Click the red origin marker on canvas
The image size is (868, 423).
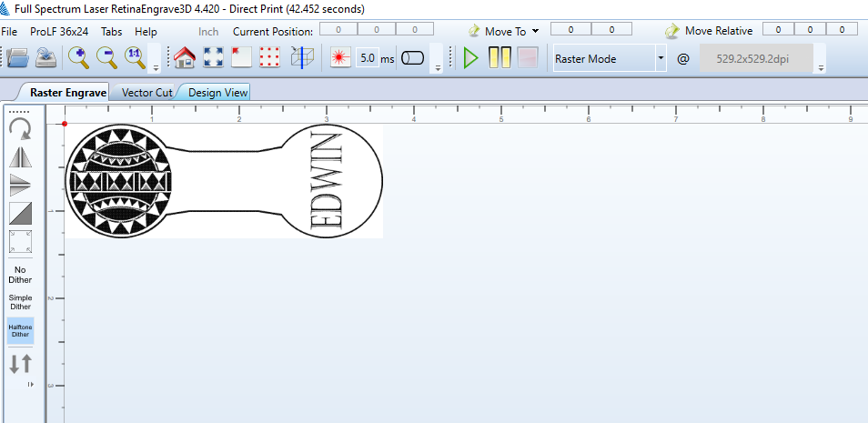click(x=65, y=124)
